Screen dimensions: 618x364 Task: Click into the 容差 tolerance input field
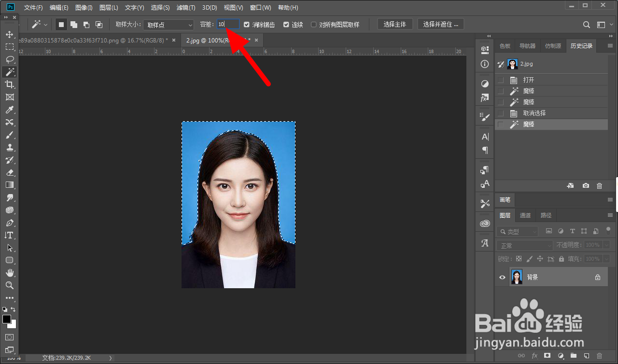click(227, 24)
